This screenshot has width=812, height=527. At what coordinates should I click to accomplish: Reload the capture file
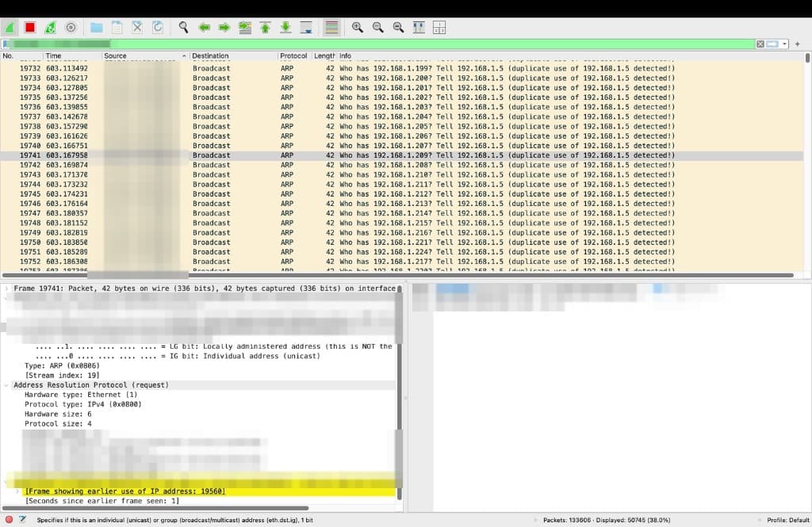coord(158,28)
